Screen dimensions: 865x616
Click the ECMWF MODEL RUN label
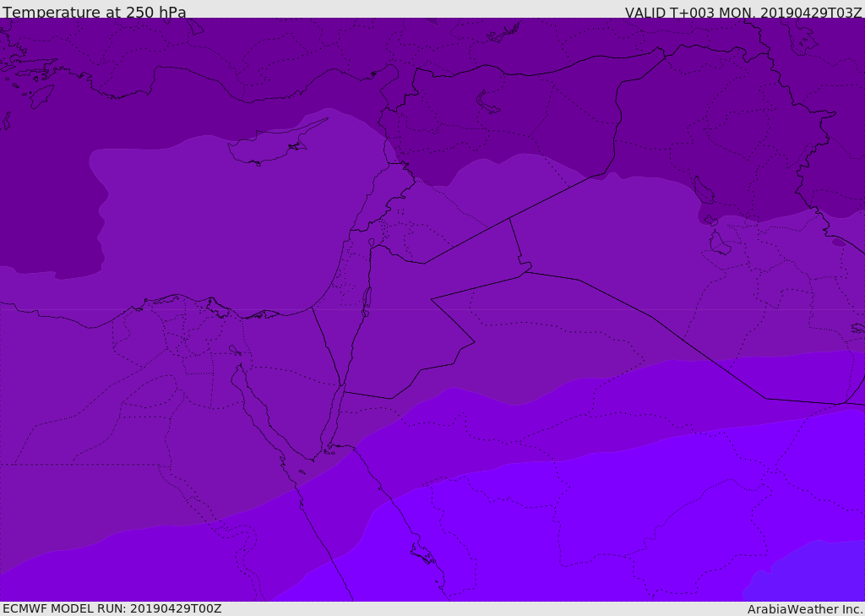pyautogui.click(x=112, y=608)
